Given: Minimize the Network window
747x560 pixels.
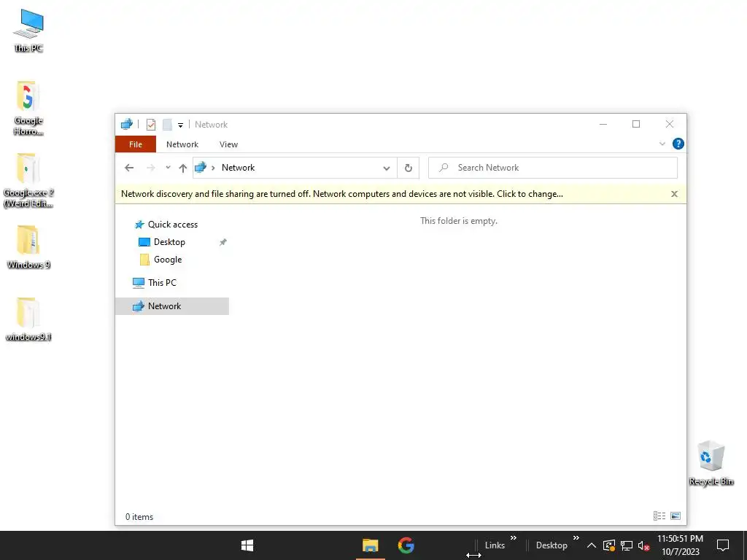Looking at the screenshot, I should click(603, 124).
